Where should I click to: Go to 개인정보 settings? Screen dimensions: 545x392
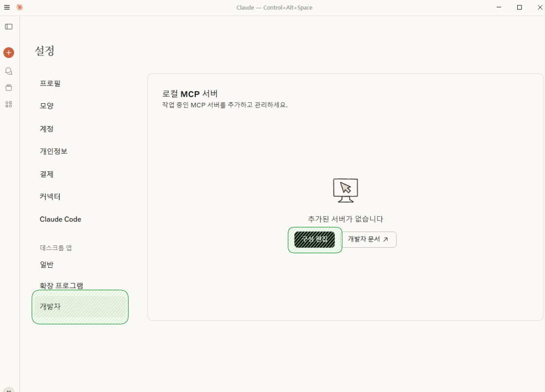click(x=54, y=151)
